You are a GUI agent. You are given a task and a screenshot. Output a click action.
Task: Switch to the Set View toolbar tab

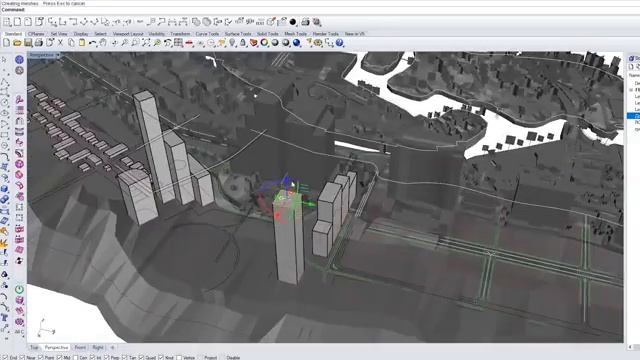click(x=59, y=34)
